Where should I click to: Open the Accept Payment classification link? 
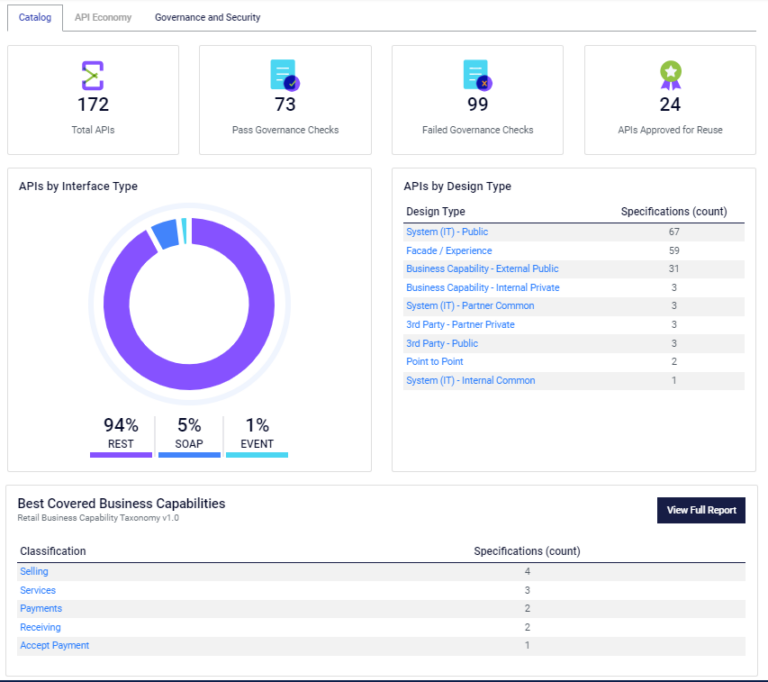point(54,645)
